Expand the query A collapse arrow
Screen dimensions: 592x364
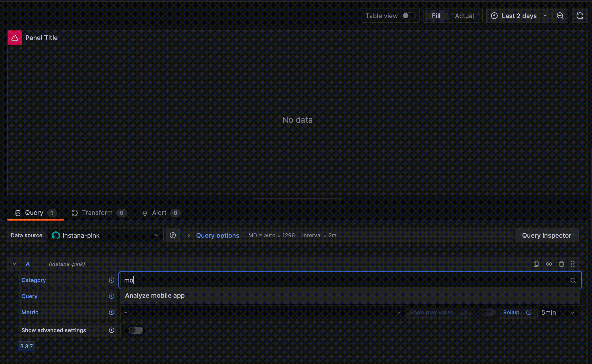tap(14, 264)
